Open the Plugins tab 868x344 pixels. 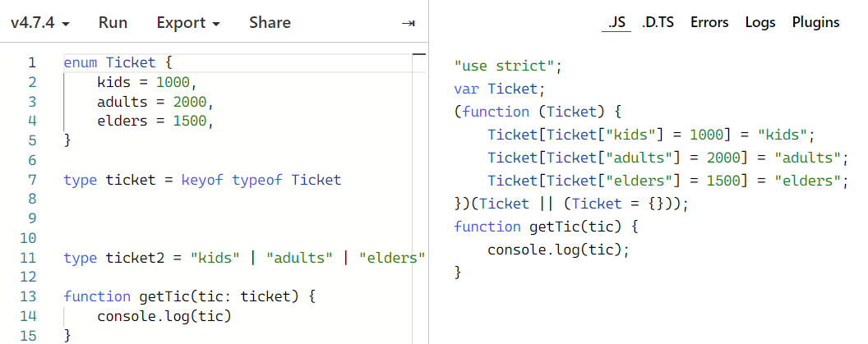point(815,23)
